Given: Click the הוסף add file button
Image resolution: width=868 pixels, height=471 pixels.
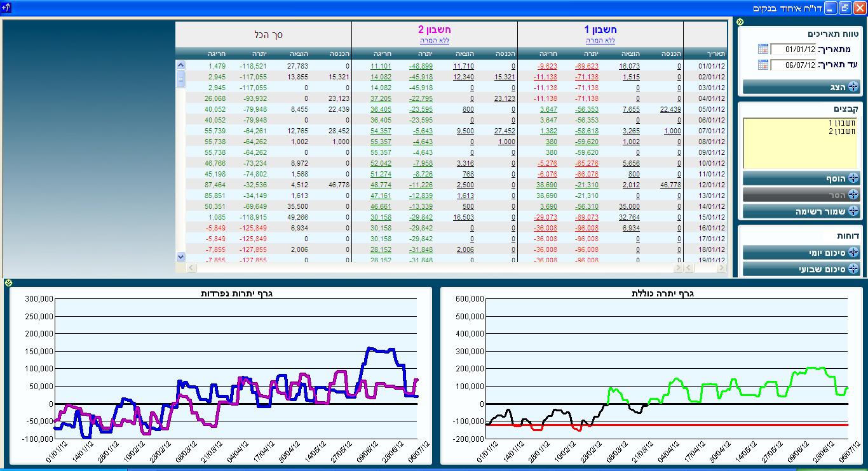Looking at the screenshot, I should (802, 178).
